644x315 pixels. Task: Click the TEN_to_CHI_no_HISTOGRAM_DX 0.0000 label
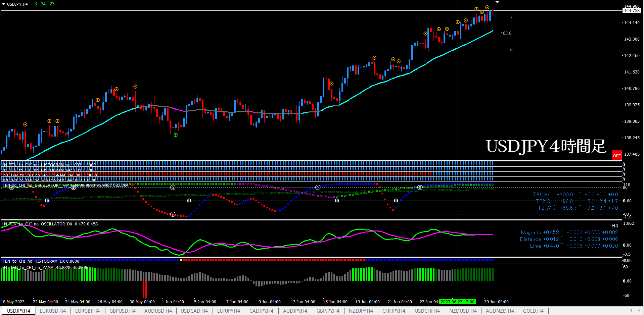(41, 261)
